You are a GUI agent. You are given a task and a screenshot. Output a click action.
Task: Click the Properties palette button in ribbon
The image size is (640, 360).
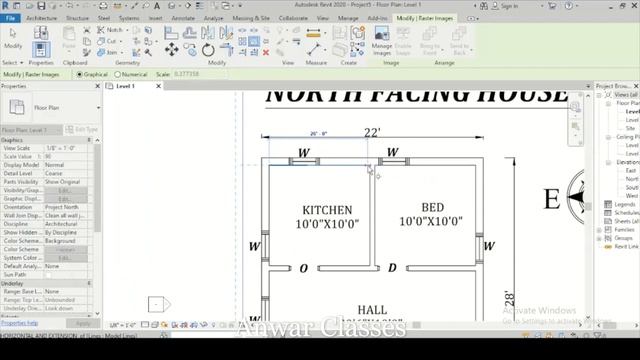pyautogui.click(x=41, y=50)
